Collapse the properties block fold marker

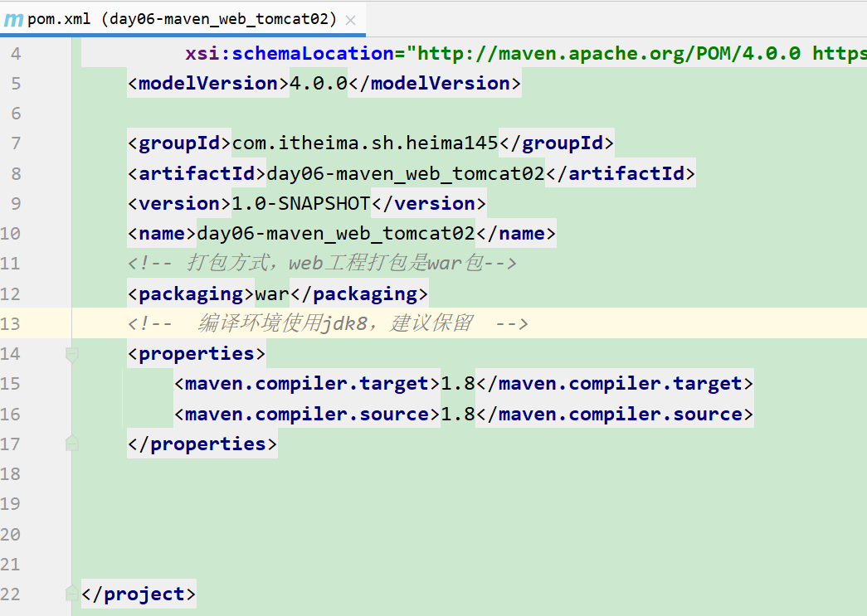(x=72, y=354)
